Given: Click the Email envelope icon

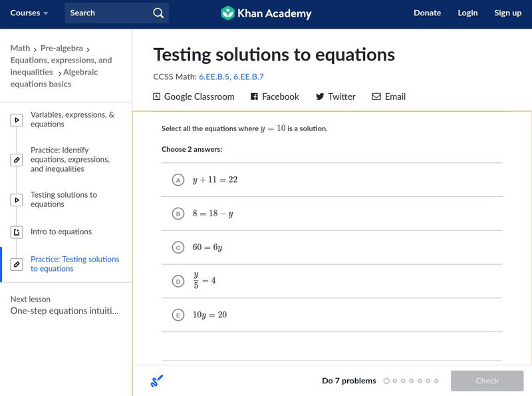Looking at the screenshot, I should coord(376,97).
